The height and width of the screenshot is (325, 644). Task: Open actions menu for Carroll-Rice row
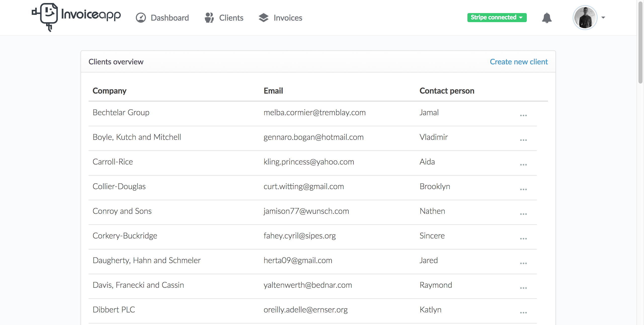click(x=524, y=164)
